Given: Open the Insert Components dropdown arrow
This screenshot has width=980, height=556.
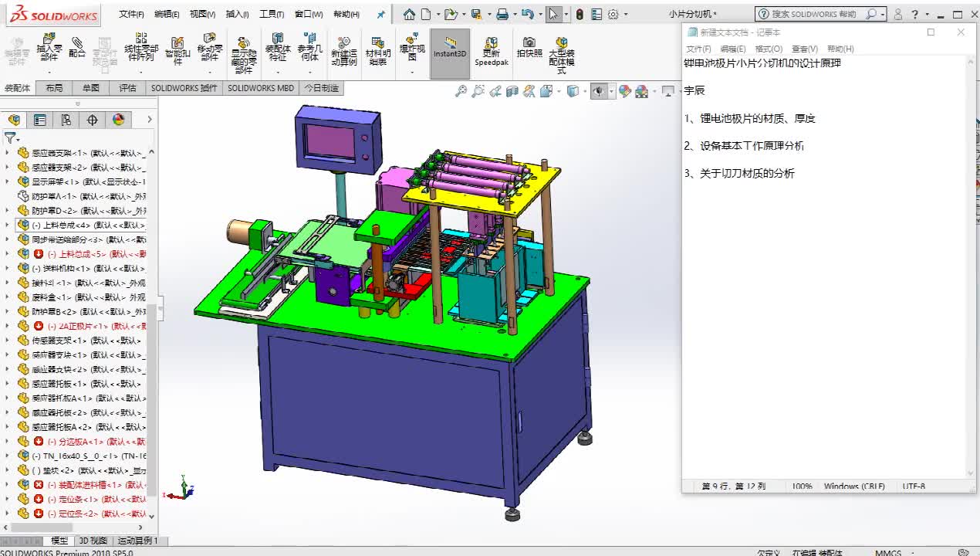Looking at the screenshot, I should tap(49, 72).
